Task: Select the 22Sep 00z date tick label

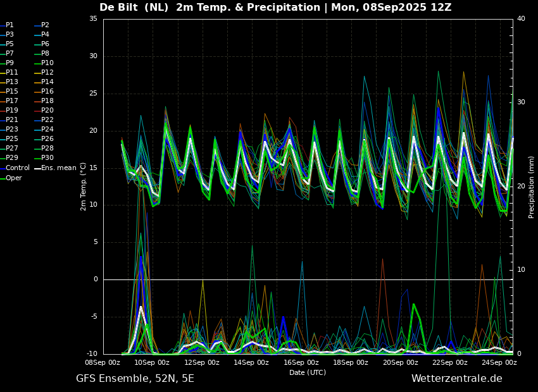Action: coord(450,362)
